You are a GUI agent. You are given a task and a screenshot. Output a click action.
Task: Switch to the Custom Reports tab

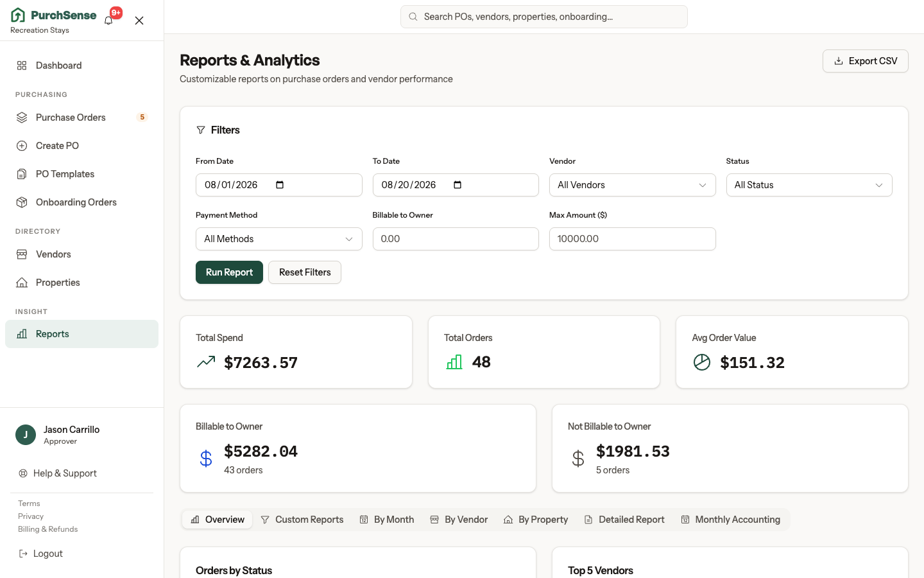tap(302, 520)
